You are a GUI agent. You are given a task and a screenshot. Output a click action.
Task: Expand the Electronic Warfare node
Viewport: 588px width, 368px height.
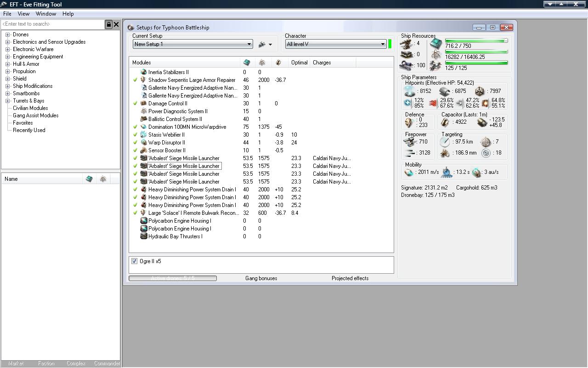(8, 49)
